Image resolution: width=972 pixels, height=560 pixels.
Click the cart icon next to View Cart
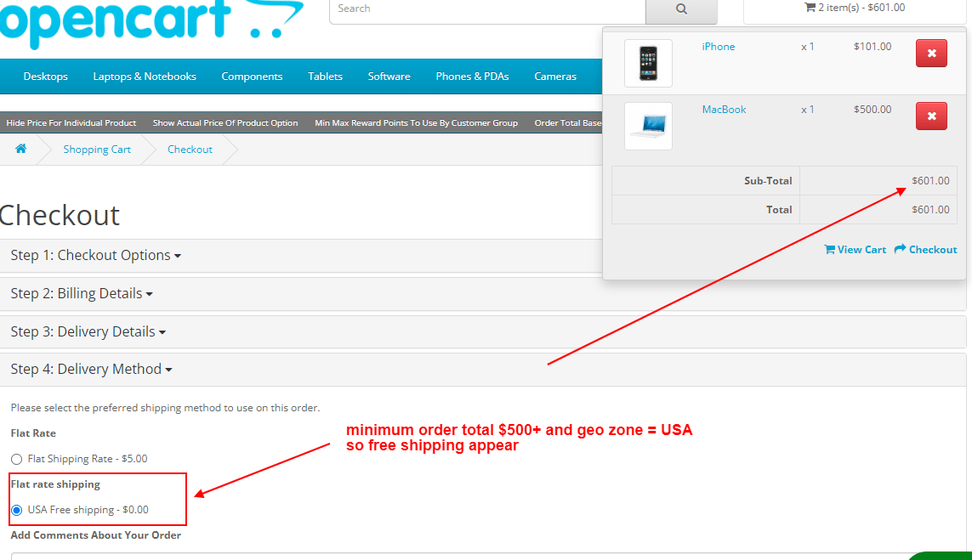(830, 249)
